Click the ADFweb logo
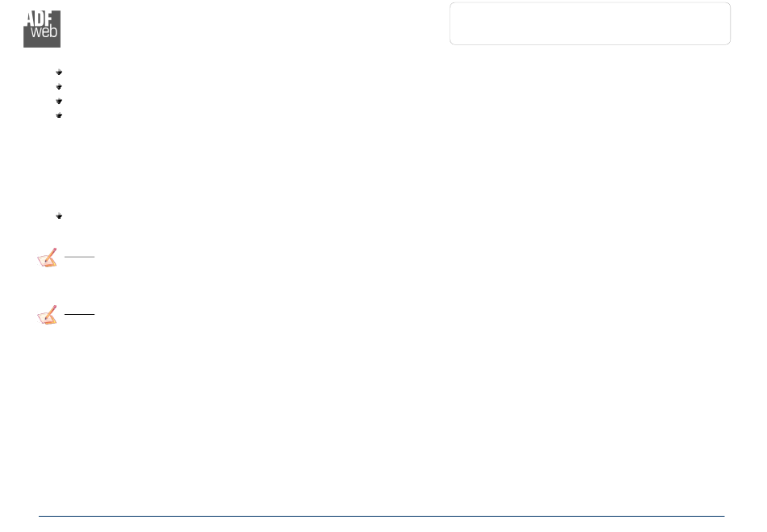This screenshot has width=767, height=532. click(x=42, y=29)
